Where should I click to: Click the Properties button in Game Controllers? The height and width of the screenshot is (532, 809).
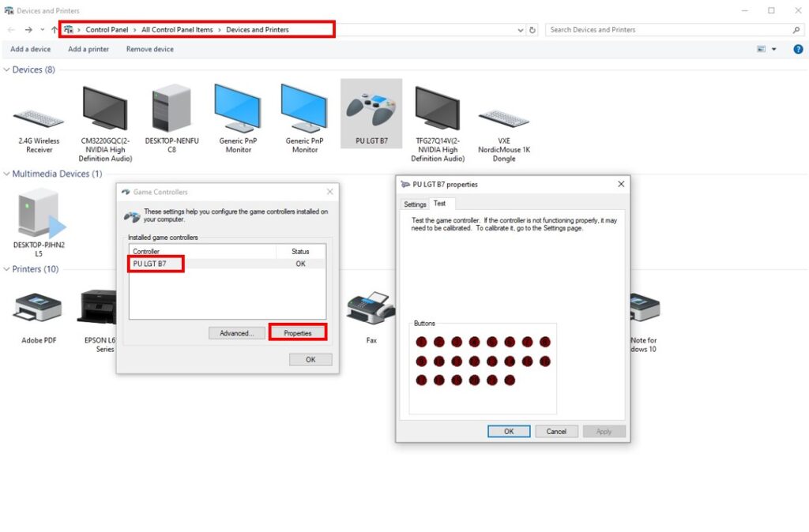click(x=298, y=333)
